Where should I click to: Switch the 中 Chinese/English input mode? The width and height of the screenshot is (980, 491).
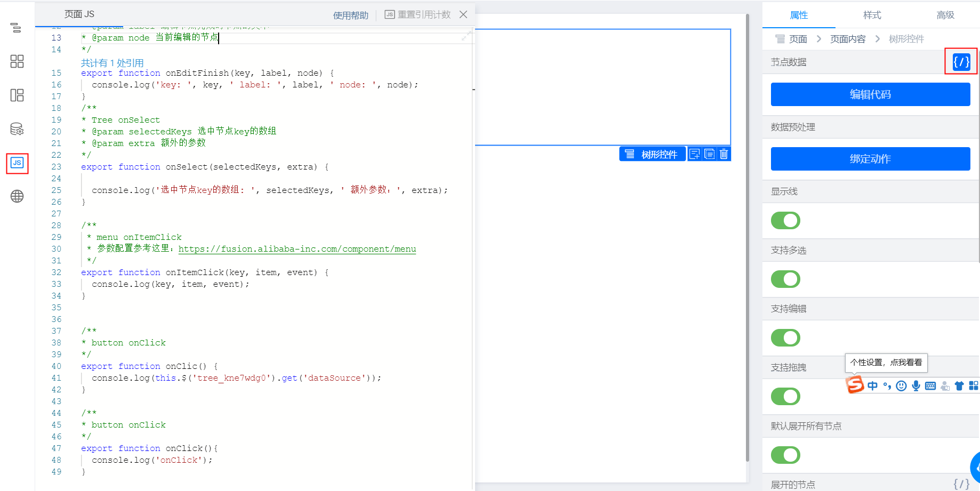[x=872, y=385]
